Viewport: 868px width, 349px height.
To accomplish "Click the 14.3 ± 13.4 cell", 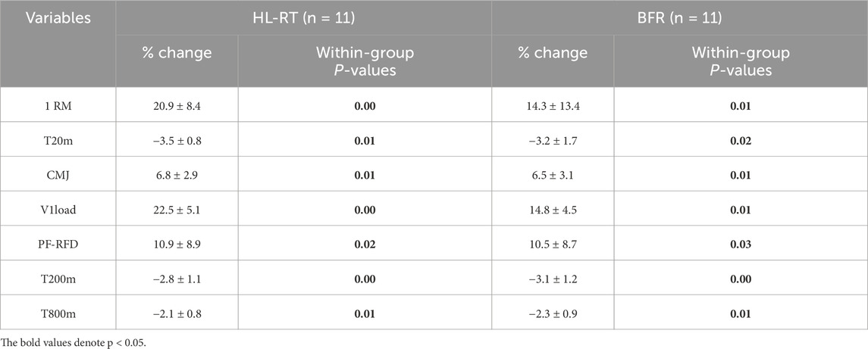I will click(x=553, y=104).
